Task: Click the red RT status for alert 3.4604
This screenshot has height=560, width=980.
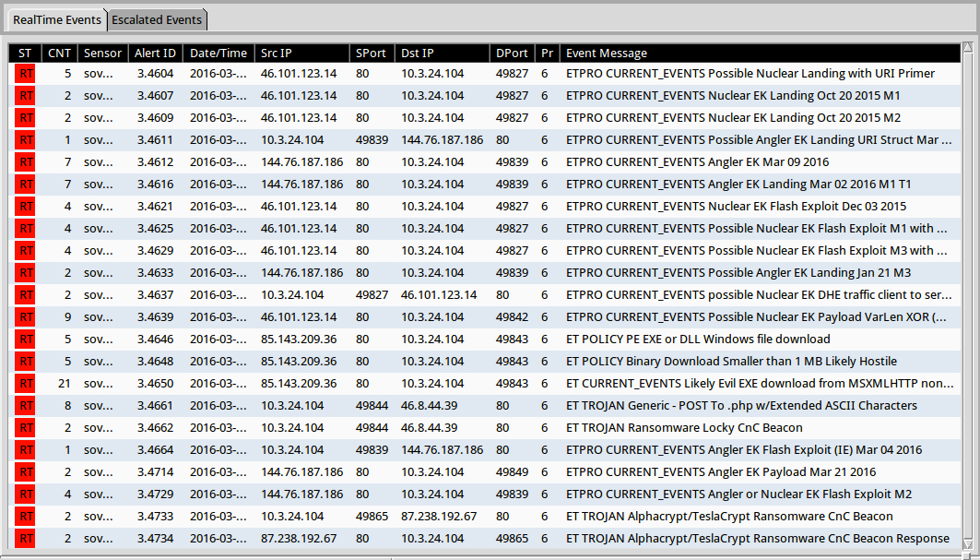Action: pos(25,74)
